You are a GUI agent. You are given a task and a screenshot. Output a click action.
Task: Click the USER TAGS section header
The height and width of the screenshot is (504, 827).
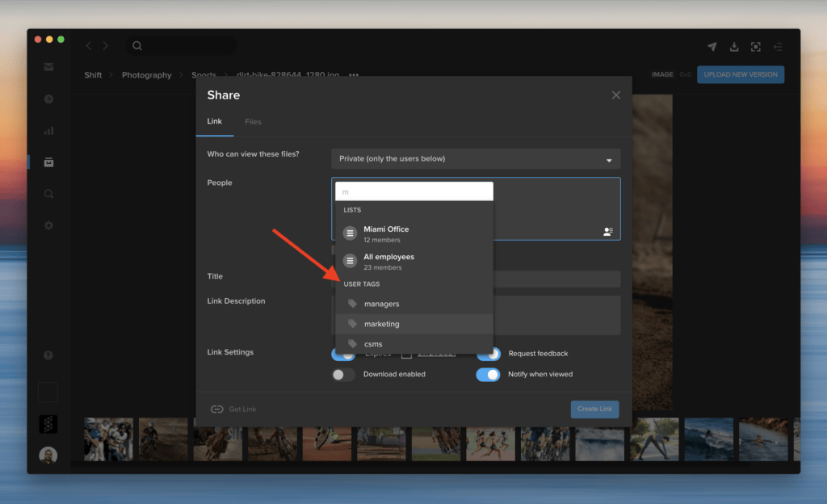[x=361, y=284]
